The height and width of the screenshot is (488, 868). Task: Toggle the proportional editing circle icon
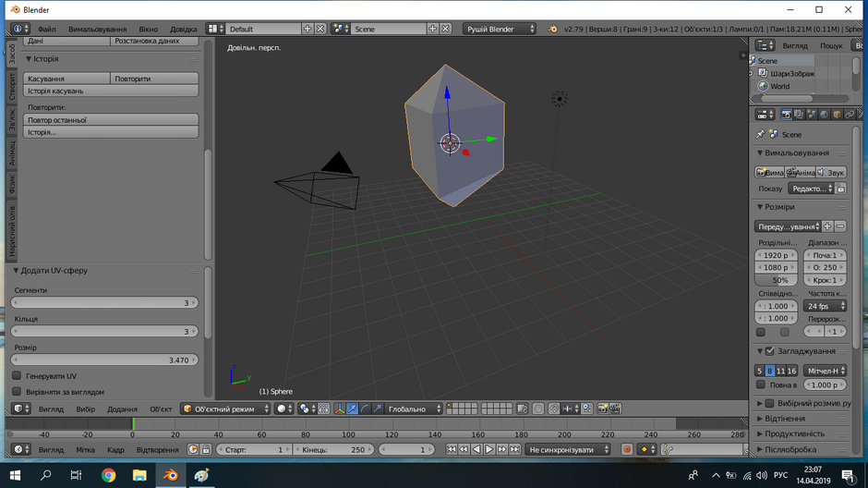click(x=538, y=409)
